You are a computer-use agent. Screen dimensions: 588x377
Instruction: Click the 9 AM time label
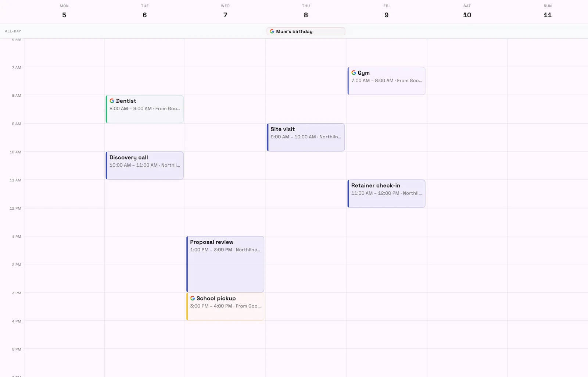(17, 124)
